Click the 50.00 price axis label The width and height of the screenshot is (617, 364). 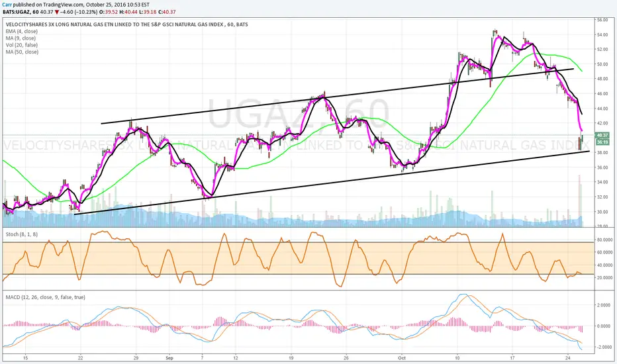point(602,64)
